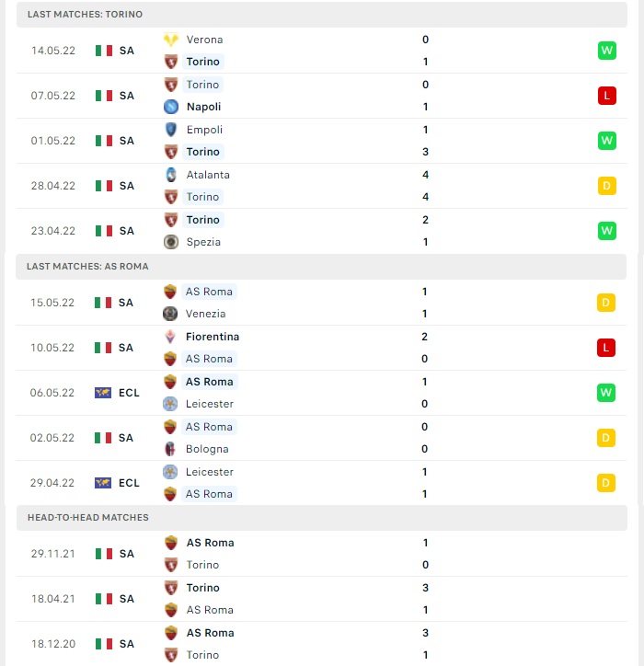Open the Leicester team link on 29.04.22
644x666 pixels.
(210, 472)
